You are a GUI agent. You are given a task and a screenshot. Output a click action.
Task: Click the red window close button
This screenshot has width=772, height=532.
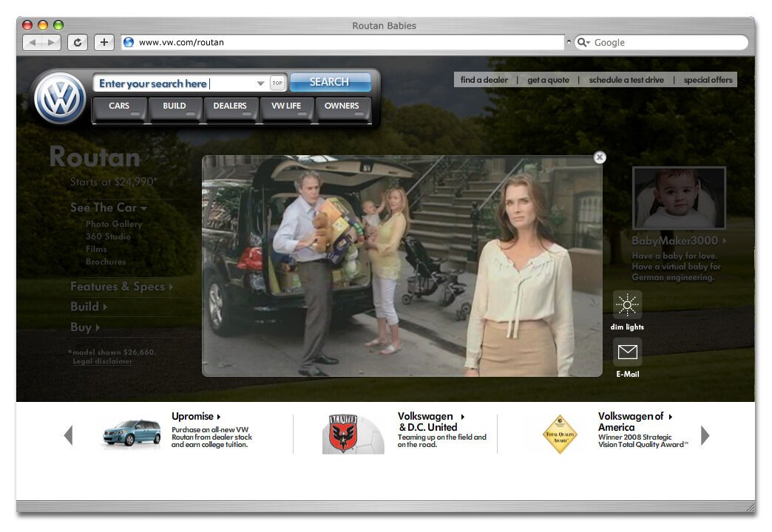pyautogui.click(x=27, y=25)
